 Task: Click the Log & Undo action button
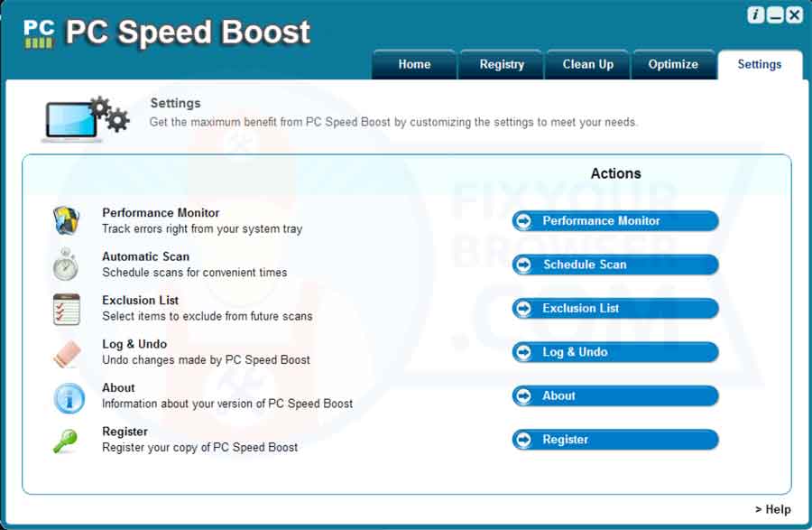[x=615, y=352]
